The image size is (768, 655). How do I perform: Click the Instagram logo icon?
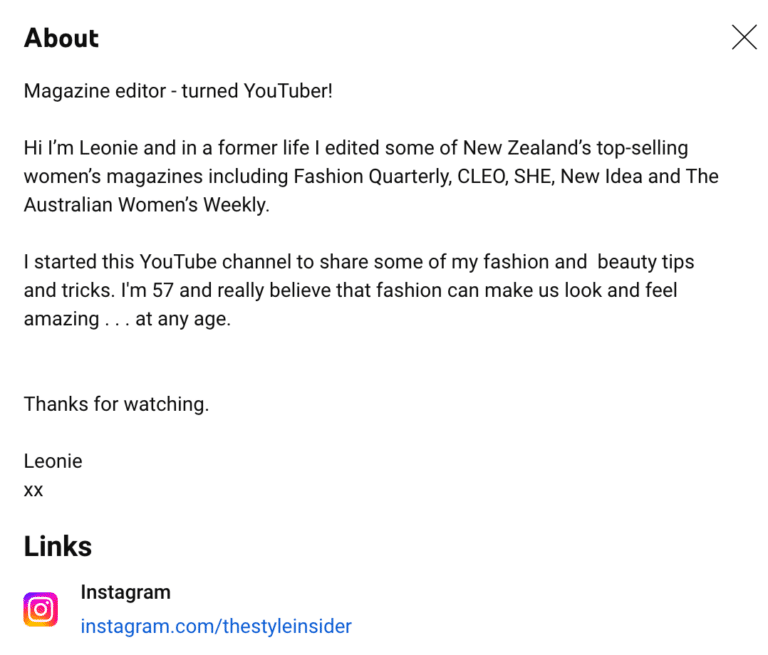[x=41, y=609]
